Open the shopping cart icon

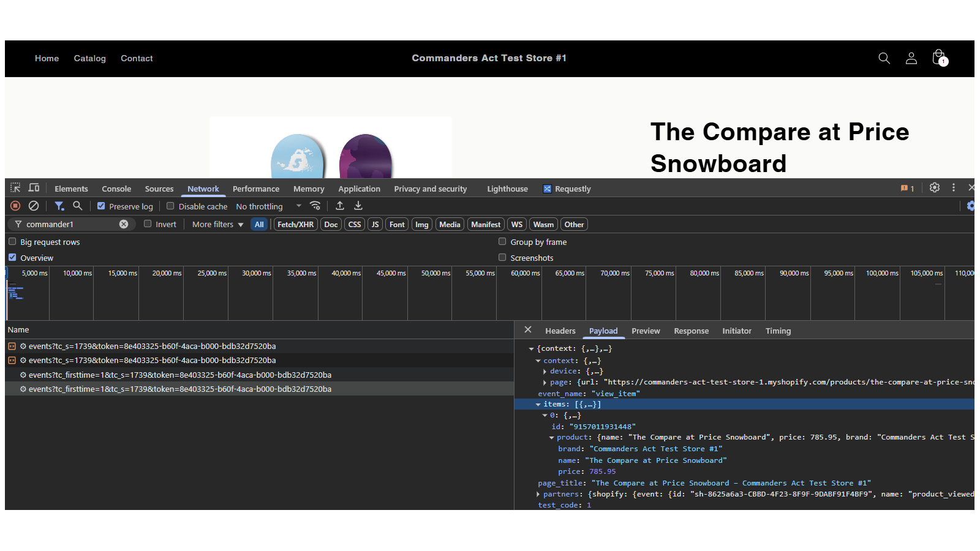939,58
